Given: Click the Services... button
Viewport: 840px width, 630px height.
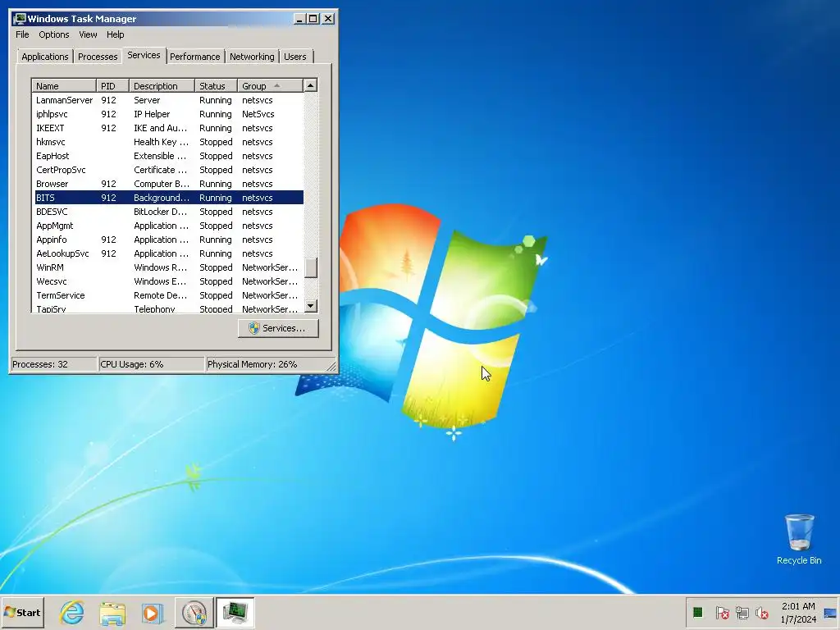Looking at the screenshot, I should pyautogui.click(x=278, y=328).
